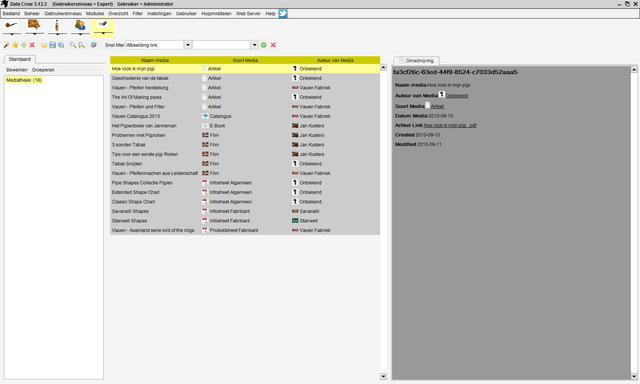Click the copy documents toolbar icon
Viewport: 640px width, 384px height.
[x=61, y=45]
